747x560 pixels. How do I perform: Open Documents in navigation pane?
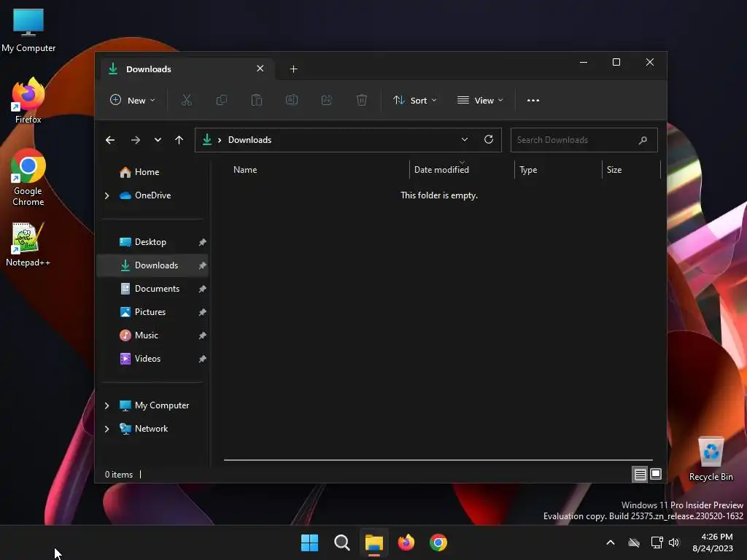coord(152,289)
